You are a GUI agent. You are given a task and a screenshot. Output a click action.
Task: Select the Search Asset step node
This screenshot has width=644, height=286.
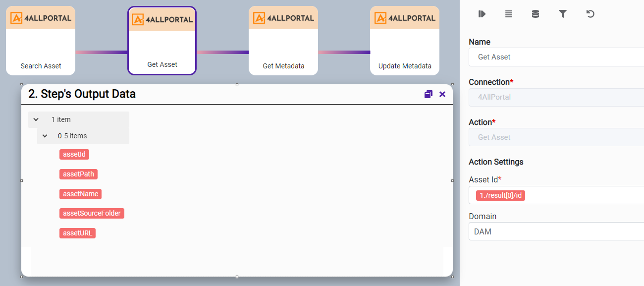pyautogui.click(x=41, y=41)
